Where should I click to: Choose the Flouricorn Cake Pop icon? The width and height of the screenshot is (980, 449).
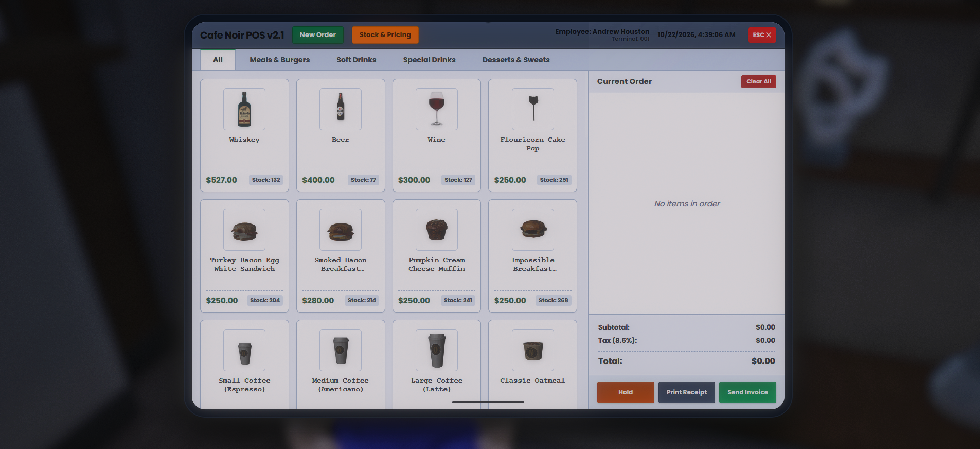tap(533, 109)
